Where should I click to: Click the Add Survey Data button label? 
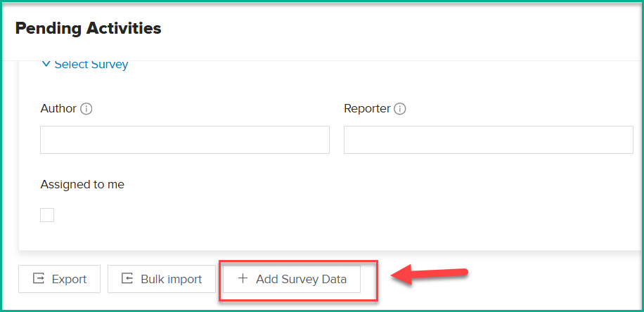pyautogui.click(x=301, y=280)
